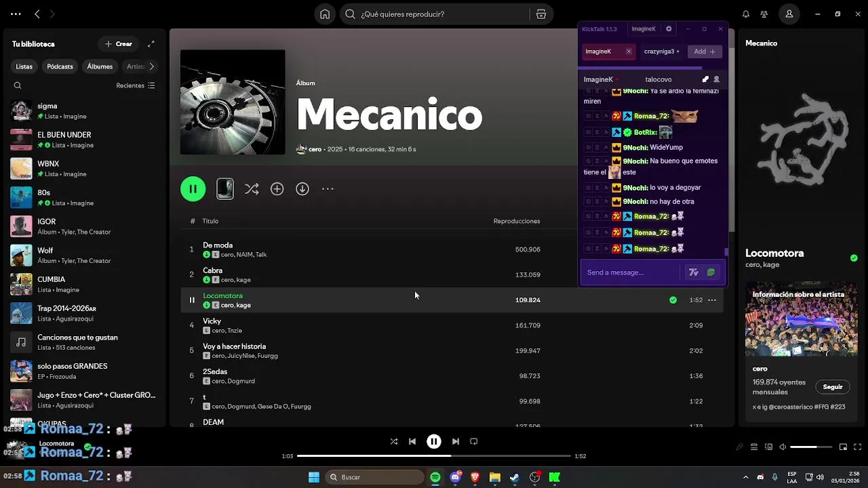868x488 pixels.
Task: Pause Locomotora from its track row
Action: click(x=192, y=300)
